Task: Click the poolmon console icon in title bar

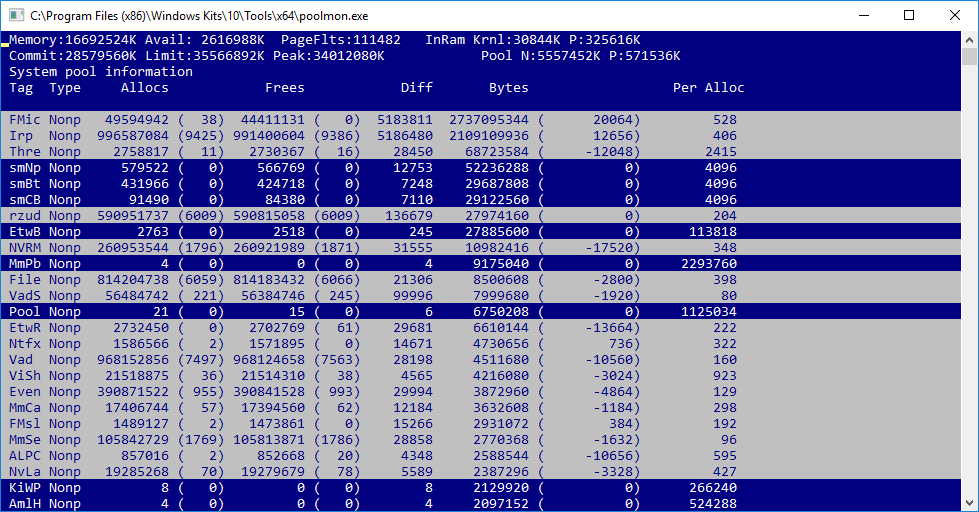Action: (17, 15)
